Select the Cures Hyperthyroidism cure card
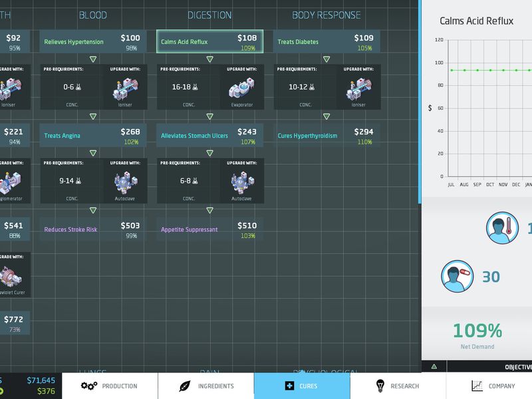The image size is (532, 399). 327,135
